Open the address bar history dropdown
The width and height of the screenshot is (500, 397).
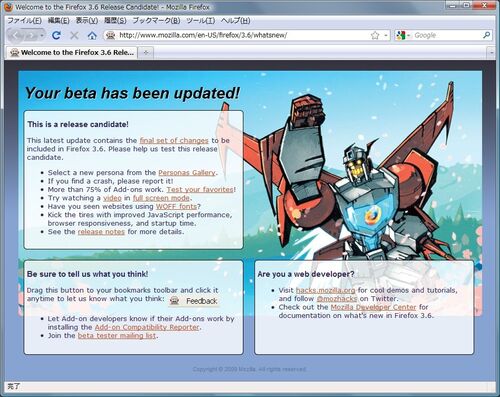(x=386, y=35)
